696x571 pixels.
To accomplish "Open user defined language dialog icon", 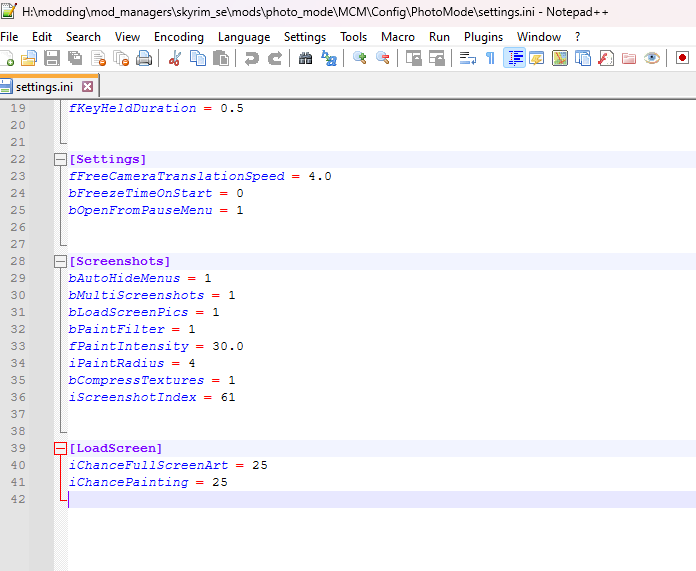I will tap(537, 58).
